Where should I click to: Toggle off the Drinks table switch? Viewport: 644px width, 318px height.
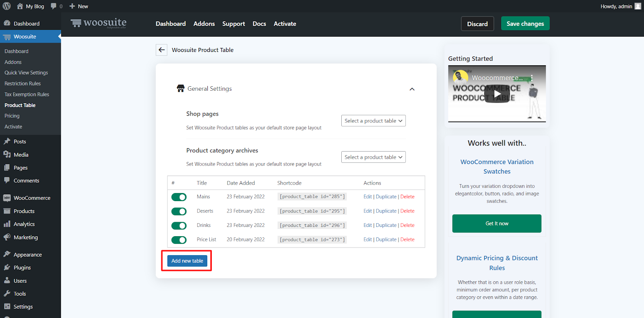179,226
